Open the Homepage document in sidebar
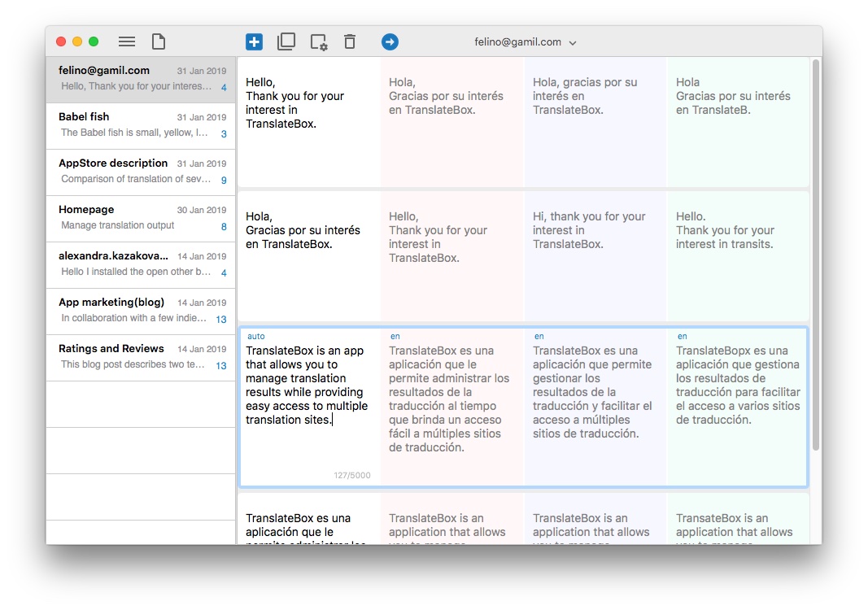The height and width of the screenshot is (610, 868). [141, 218]
